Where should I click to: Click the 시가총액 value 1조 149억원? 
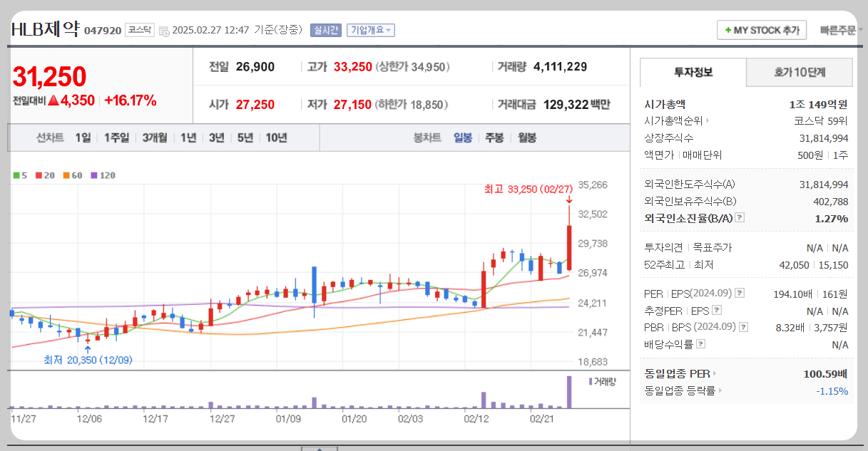click(818, 105)
